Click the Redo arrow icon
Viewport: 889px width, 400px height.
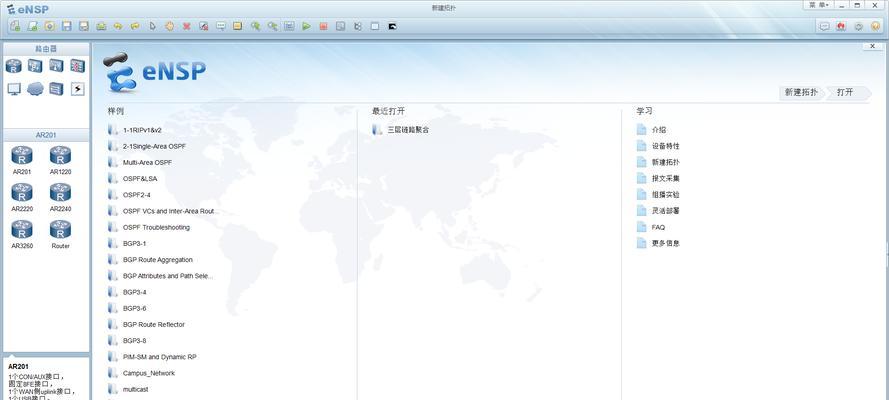coord(135,26)
